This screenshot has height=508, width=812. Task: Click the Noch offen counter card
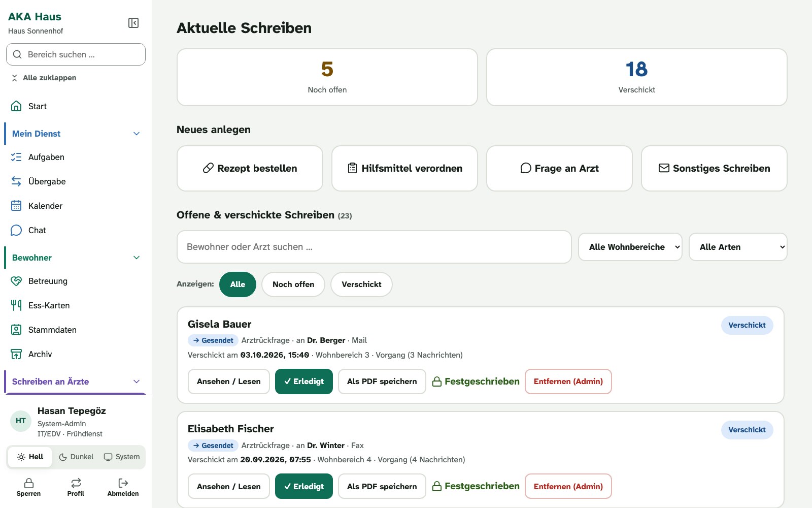327,77
